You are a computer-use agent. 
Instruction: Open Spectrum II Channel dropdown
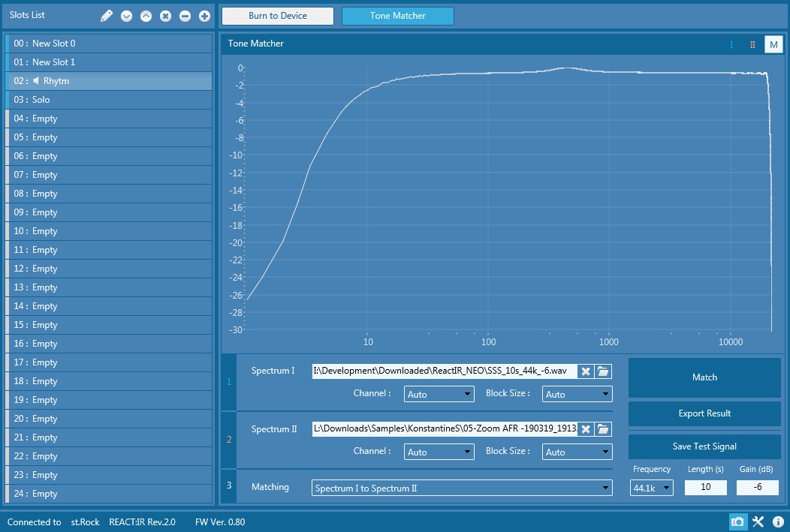tap(439, 452)
